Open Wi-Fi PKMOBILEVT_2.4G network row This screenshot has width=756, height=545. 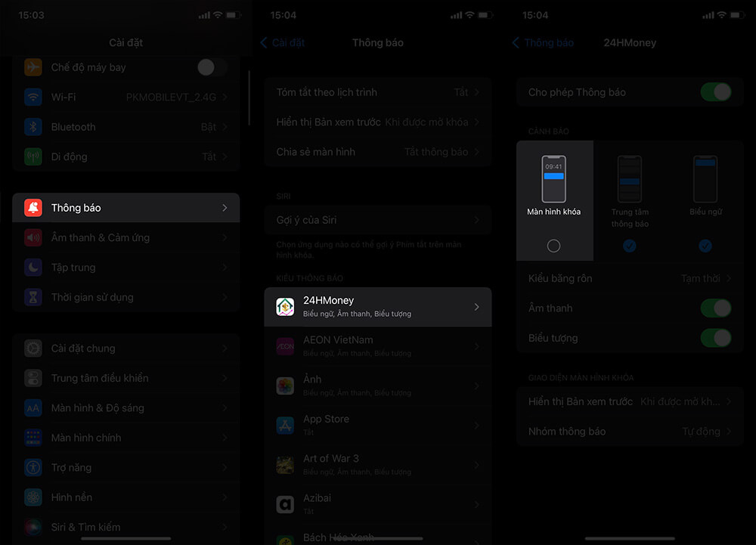tap(125, 97)
